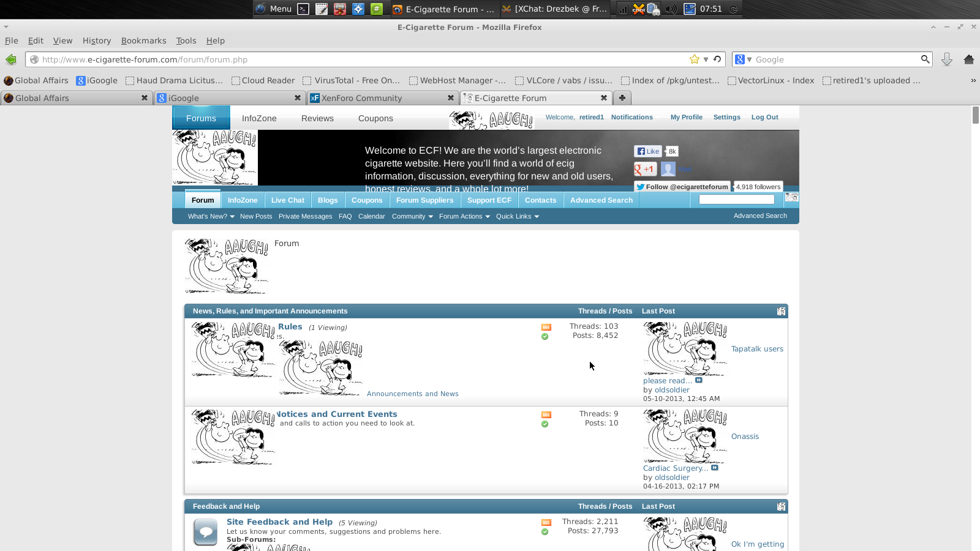Go to the Firefox home page icon
Image resolution: width=980 pixels, height=551 pixels.
pyautogui.click(x=969, y=59)
